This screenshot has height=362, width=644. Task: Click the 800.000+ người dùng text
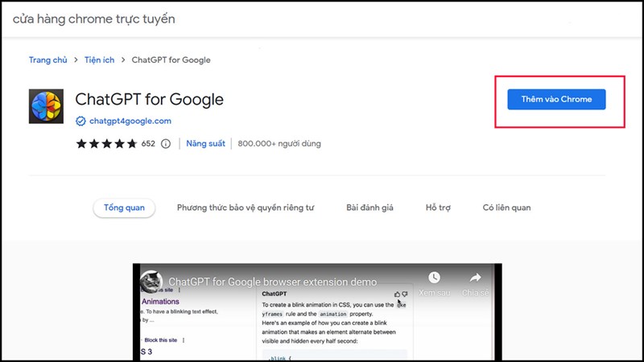pos(279,144)
